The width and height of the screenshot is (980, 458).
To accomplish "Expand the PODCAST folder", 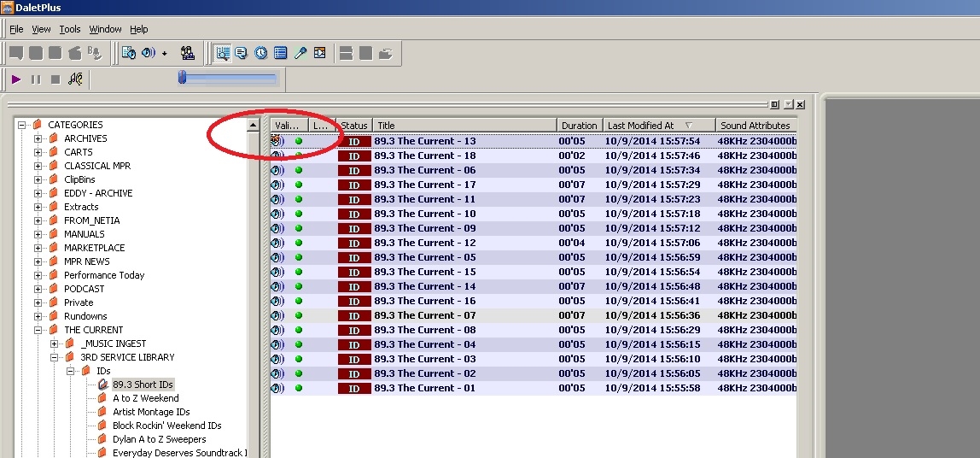I will click(38, 289).
